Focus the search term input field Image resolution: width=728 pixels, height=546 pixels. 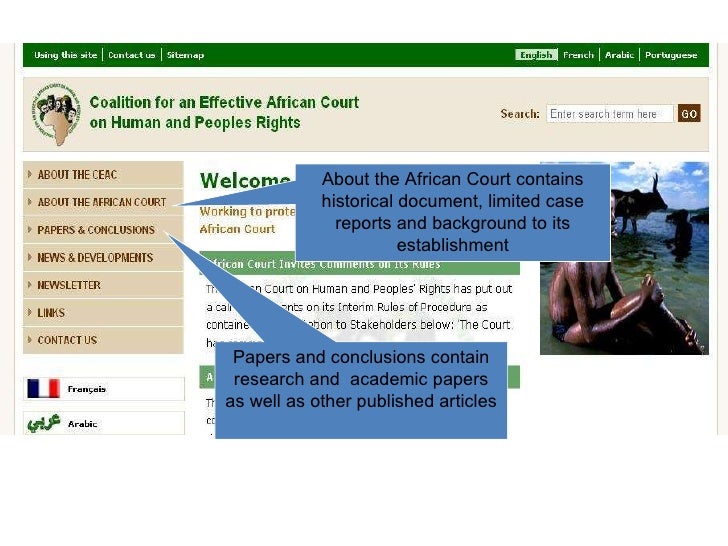pyautogui.click(x=610, y=114)
